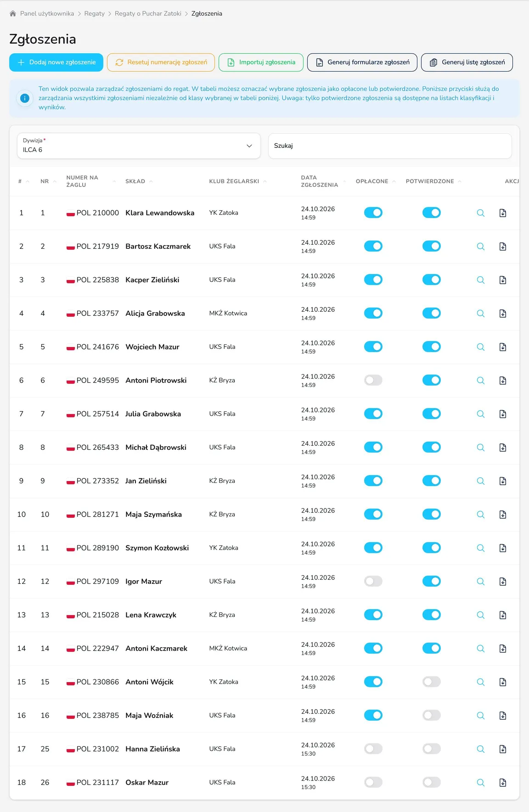Sort by KLUB ŻEGLARSKI column header
This screenshot has height=812, width=529.
coord(238,181)
